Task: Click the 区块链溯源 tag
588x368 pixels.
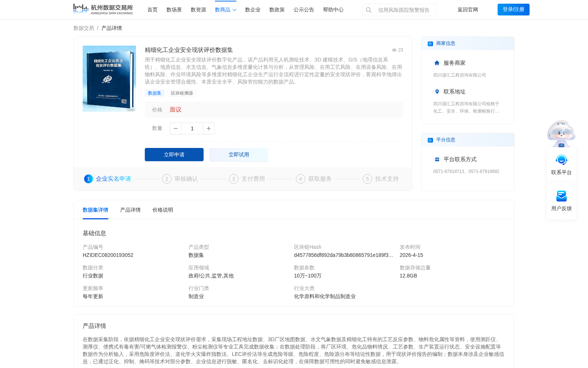Action: pyautogui.click(x=182, y=93)
